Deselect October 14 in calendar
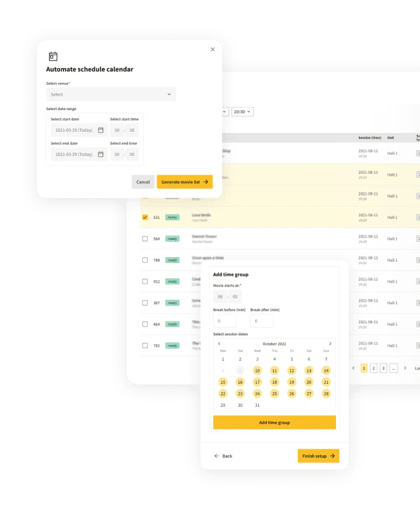This screenshot has width=420, height=506. pyautogui.click(x=326, y=370)
